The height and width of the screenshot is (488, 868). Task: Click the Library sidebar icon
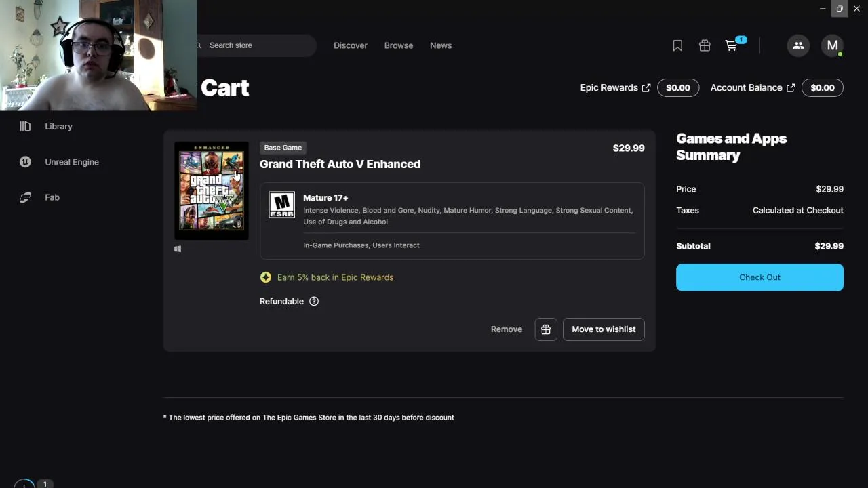coord(25,126)
